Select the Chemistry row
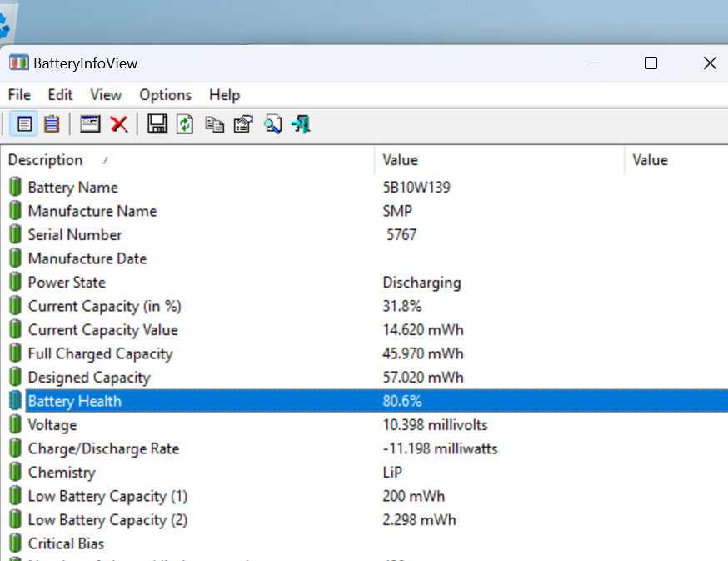The image size is (728, 561). coord(364,472)
